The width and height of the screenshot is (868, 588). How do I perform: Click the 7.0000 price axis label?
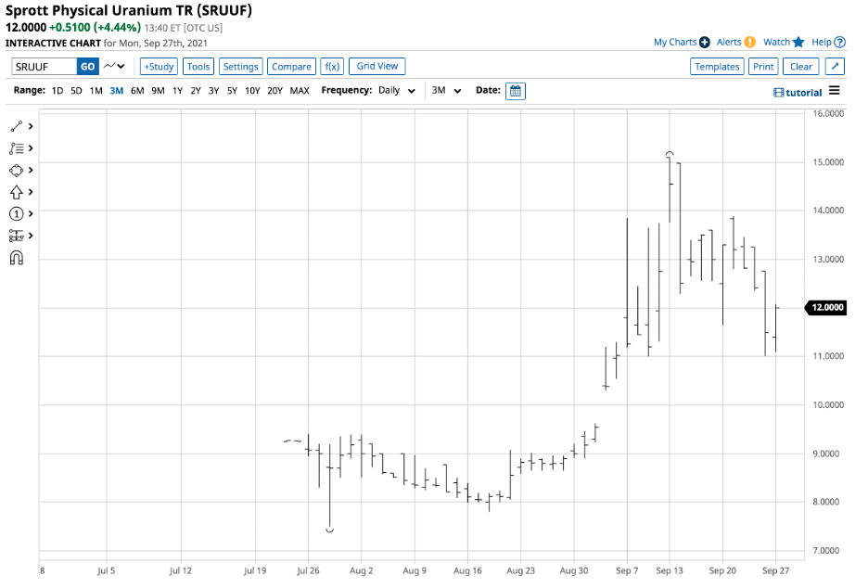click(x=826, y=550)
